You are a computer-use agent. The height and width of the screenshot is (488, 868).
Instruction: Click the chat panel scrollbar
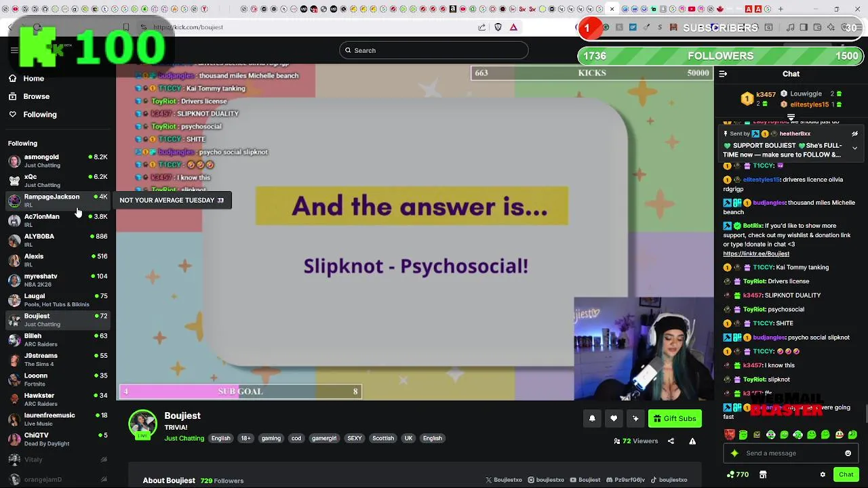pos(865,413)
